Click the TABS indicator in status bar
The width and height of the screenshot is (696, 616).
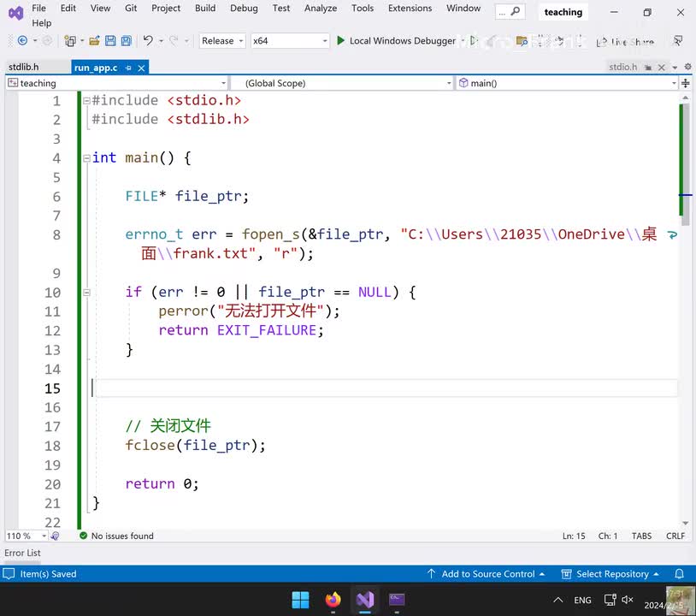(641, 536)
